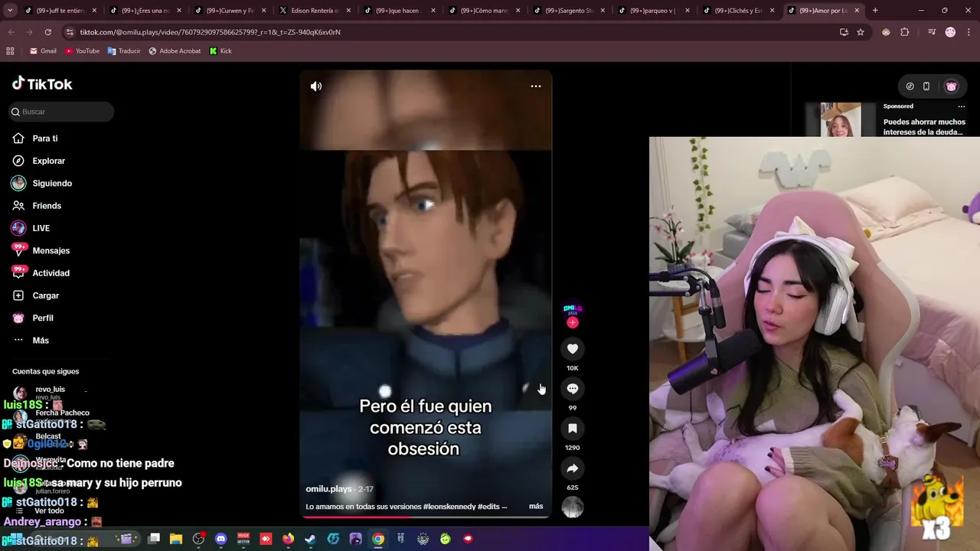Open the sponsored ad options dots
Image resolution: width=980 pixels, height=551 pixels.
click(962, 106)
